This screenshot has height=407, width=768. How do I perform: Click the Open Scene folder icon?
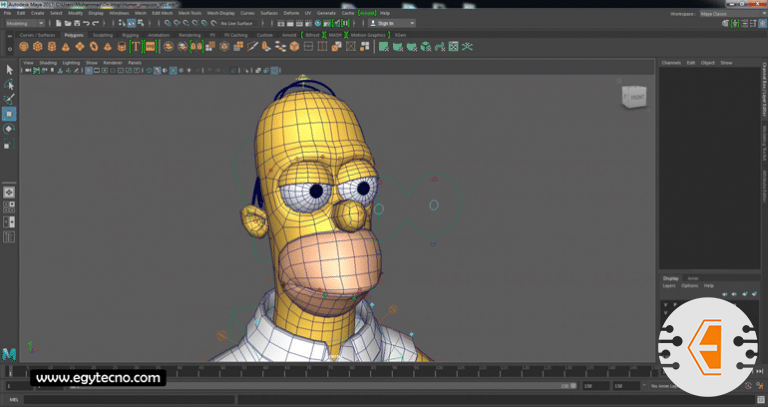coord(68,23)
